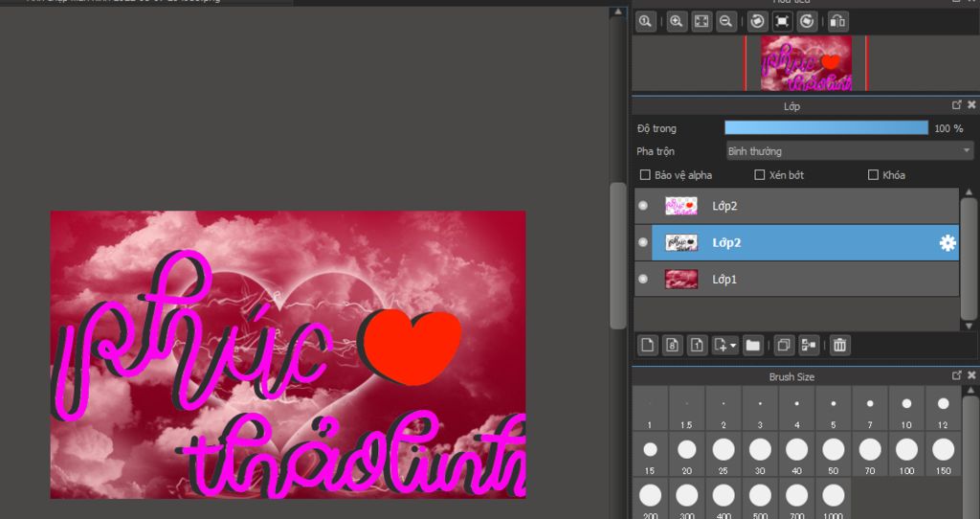
Task: Choose brush size 15
Action: coord(650,455)
